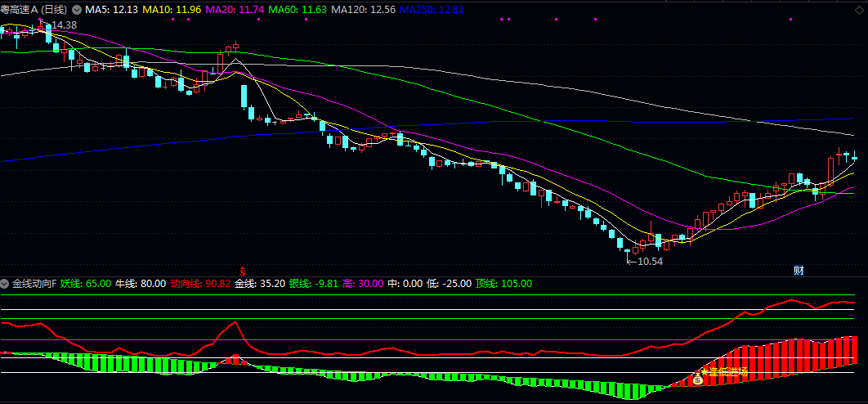The height and width of the screenshot is (404, 868).
Task: Click the blue 财 financial marker icon
Action: pos(799,270)
